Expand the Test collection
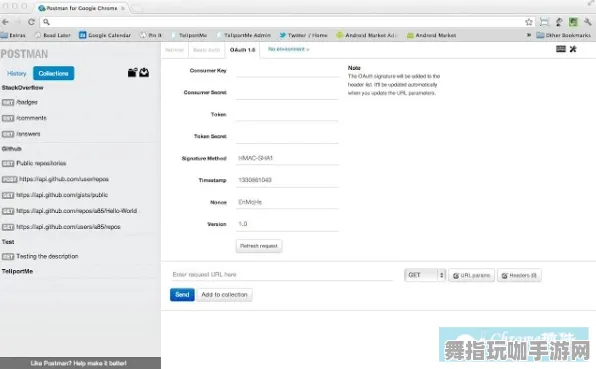The height and width of the screenshot is (369, 596). (8, 242)
